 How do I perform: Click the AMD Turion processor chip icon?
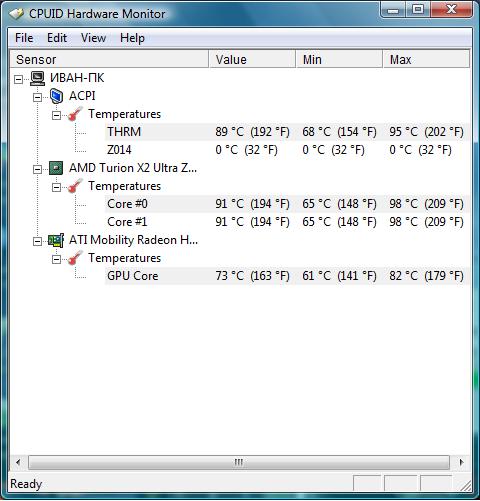(56, 168)
